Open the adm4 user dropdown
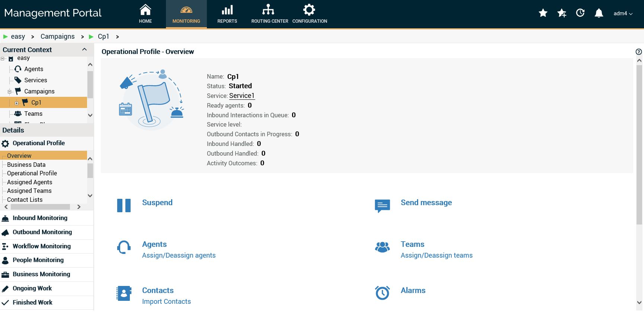This screenshot has width=644, height=312. point(623,13)
